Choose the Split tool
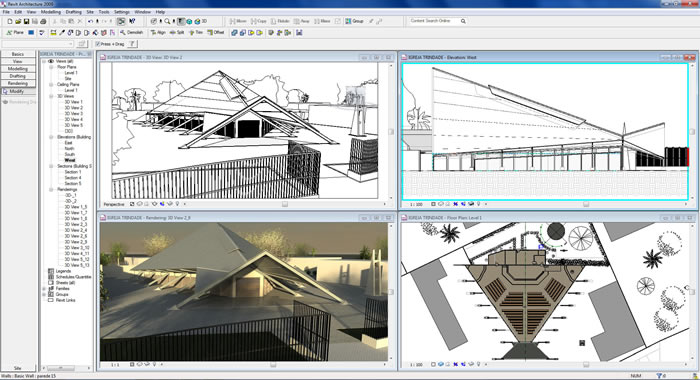Viewport: 700px width, 380px height. pos(177,33)
